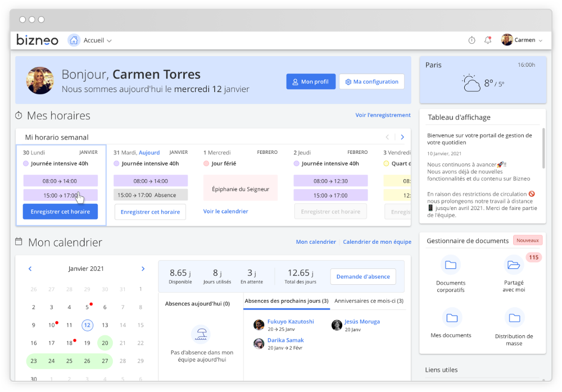Go to previous month before Janvier 2021
The height and width of the screenshot is (392, 562).
tap(30, 269)
